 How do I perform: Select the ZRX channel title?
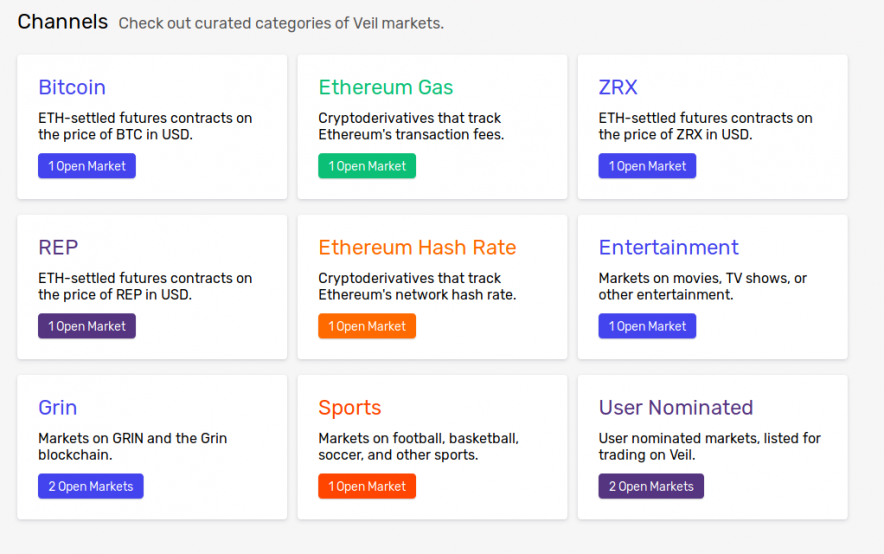(x=618, y=87)
